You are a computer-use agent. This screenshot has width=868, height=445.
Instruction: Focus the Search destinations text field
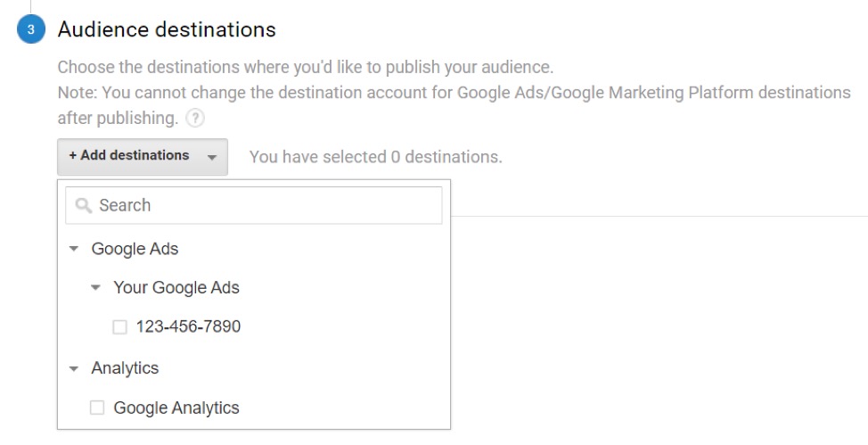point(267,206)
